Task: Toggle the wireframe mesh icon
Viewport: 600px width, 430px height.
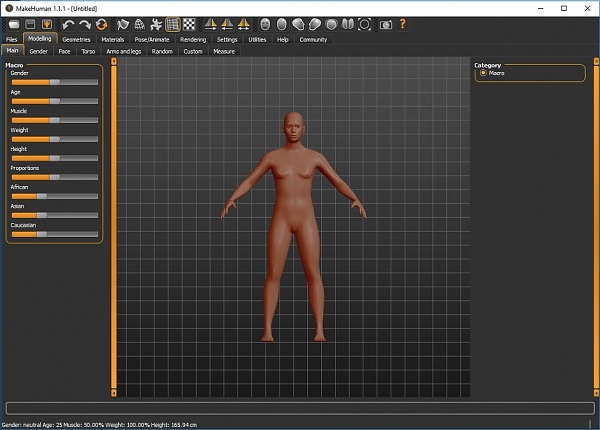Action: click(x=139, y=24)
